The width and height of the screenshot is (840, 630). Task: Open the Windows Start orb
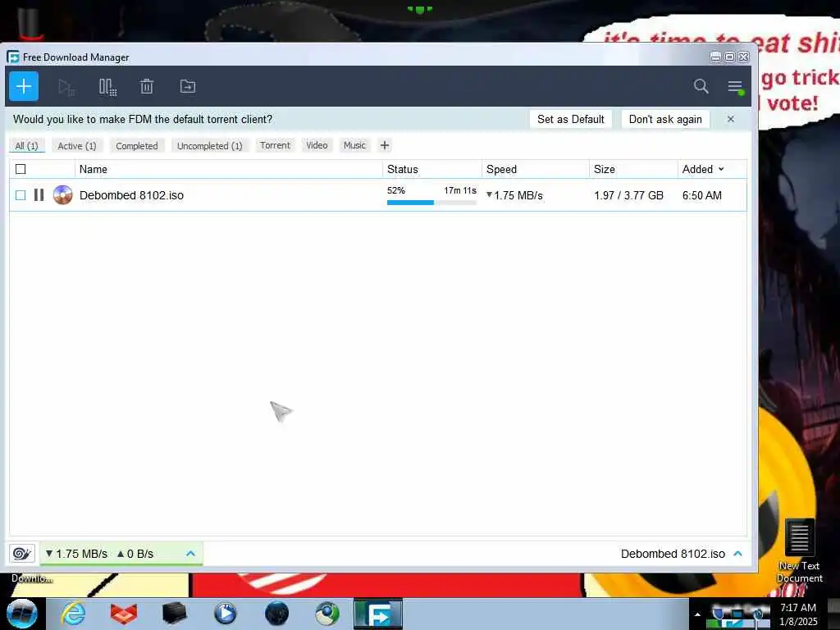(22, 614)
